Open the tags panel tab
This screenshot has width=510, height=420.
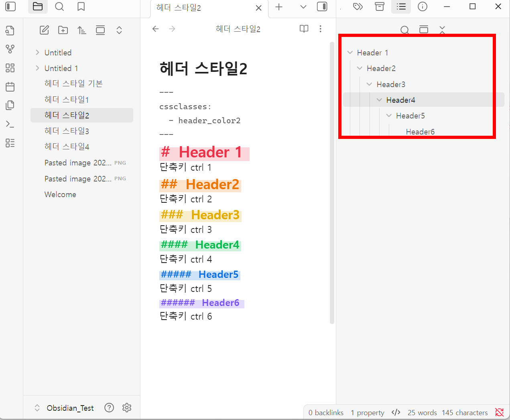[358, 6]
